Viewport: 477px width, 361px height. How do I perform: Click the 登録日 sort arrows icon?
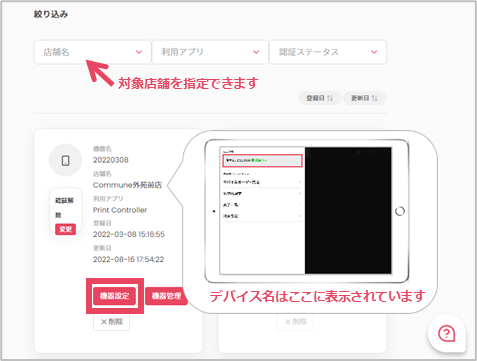click(330, 98)
